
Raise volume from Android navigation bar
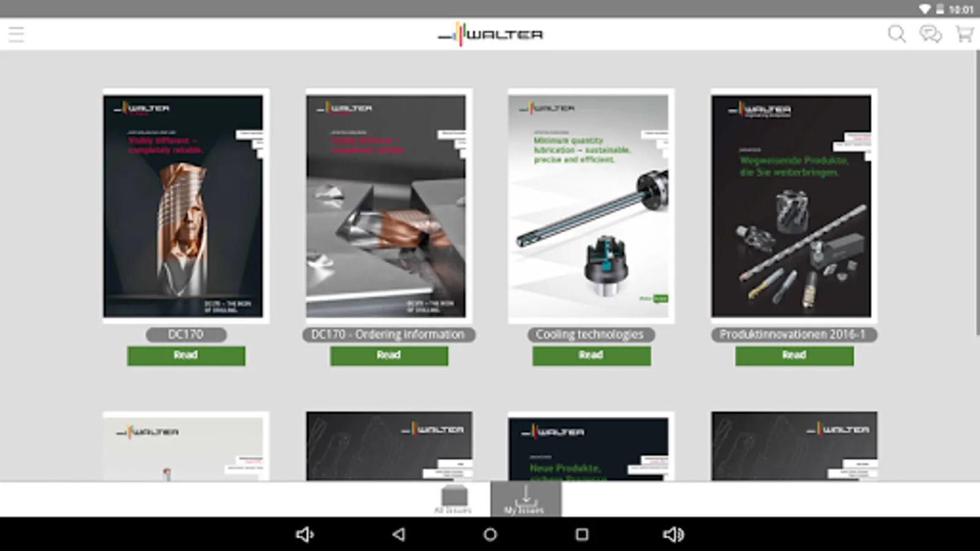click(x=674, y=534)
